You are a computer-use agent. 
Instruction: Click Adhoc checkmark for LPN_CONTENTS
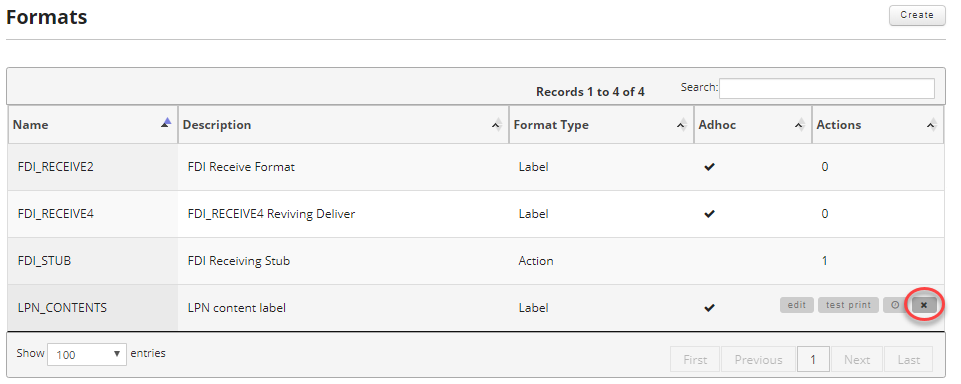(x=709, y=308)
